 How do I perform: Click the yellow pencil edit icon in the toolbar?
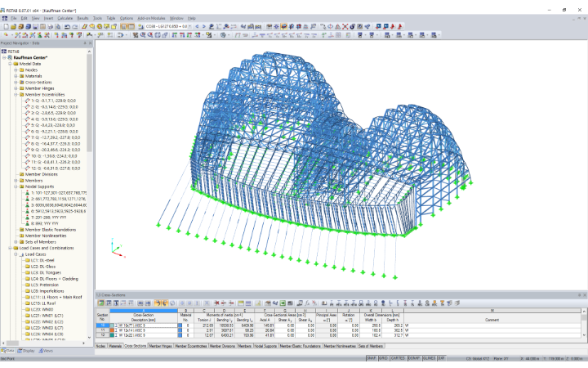point(84,27)
